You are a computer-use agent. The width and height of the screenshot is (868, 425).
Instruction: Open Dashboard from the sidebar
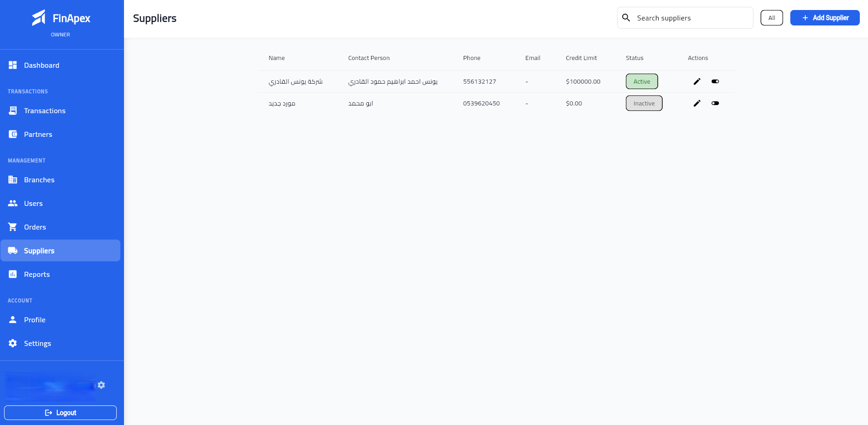point(60,65)
